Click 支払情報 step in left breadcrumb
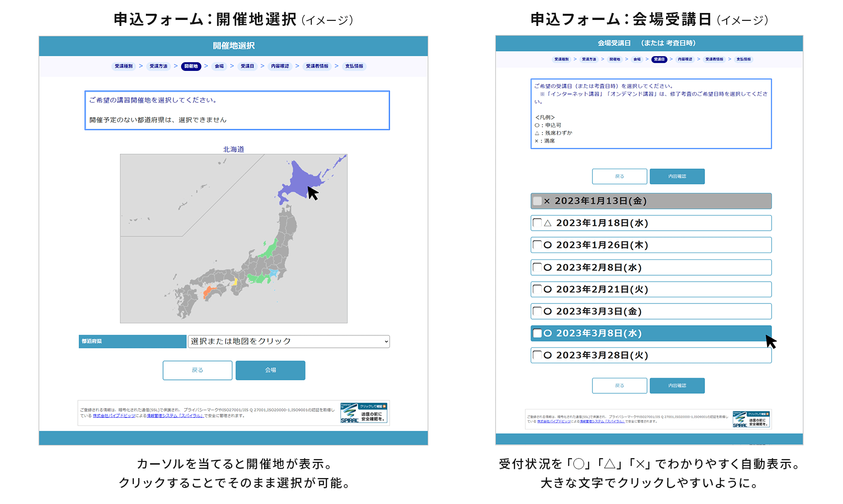The image size is (843, 504). [x=354, y=66]
